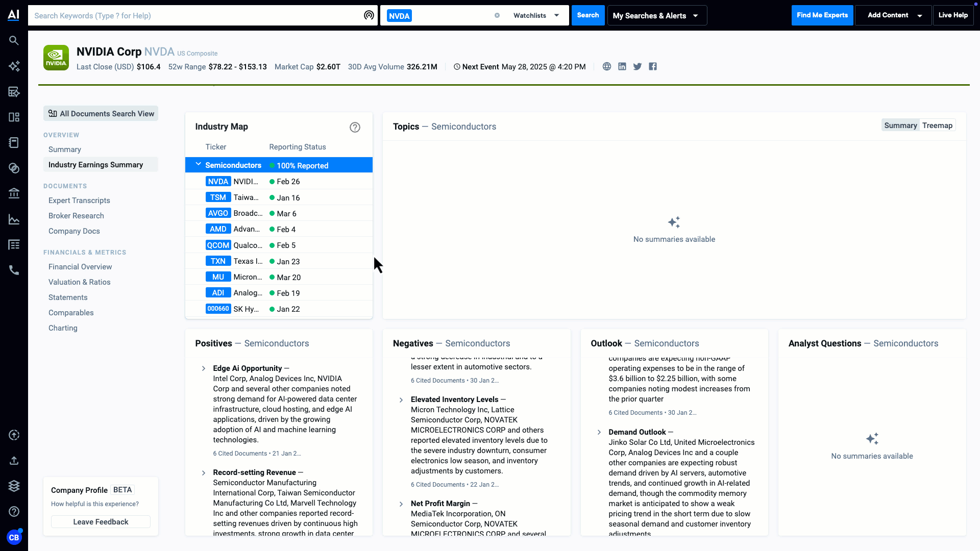Go to the Summary overview page
This screenshot has height=551, width=980.
(65, 149)
